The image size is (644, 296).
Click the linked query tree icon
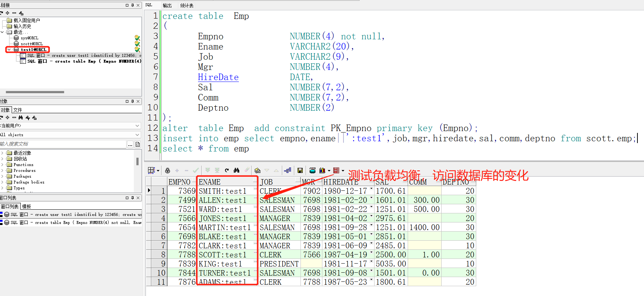click(288, 170)
